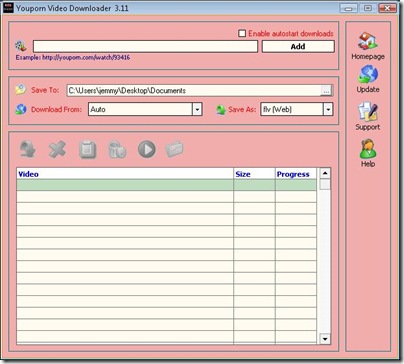Click the open folder toolbar icon
This screenshot has height=364, width=404.
click(175, 149)
